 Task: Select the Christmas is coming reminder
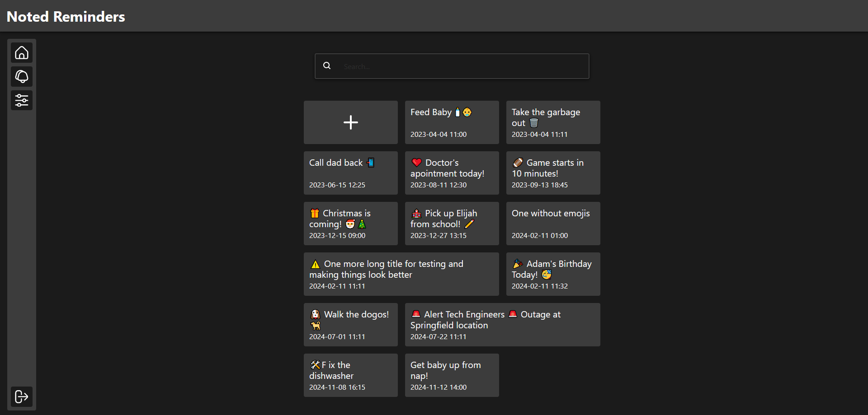coord(351,224)
